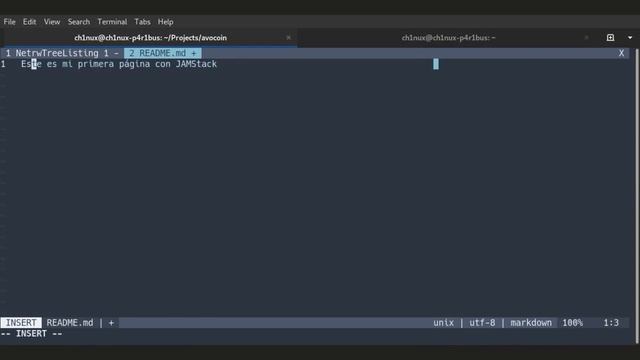640x360 pixels.
Task: Open the Search menu
Action: coord(79,22)
